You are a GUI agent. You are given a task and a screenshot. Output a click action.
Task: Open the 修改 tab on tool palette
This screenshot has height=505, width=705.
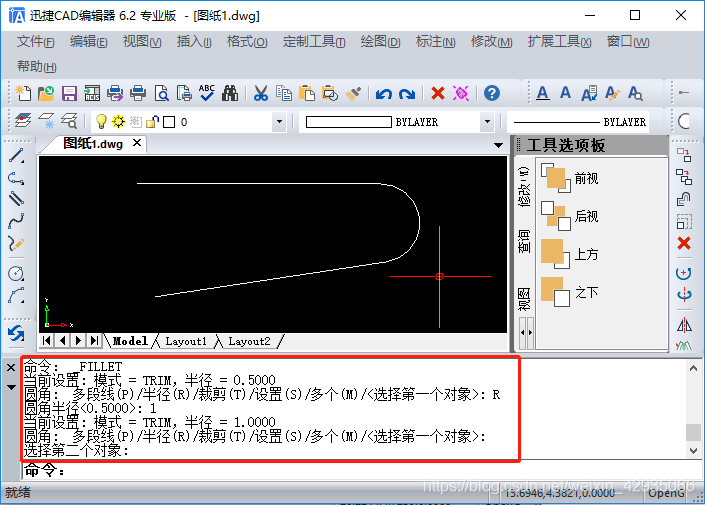[x=524, y=188]
